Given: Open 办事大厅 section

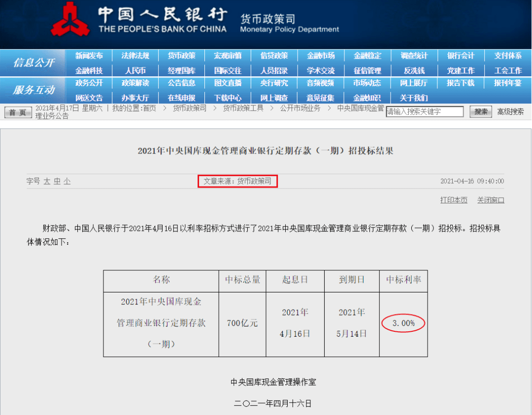Looking at the screenshot, I should (x=135, y=98).
